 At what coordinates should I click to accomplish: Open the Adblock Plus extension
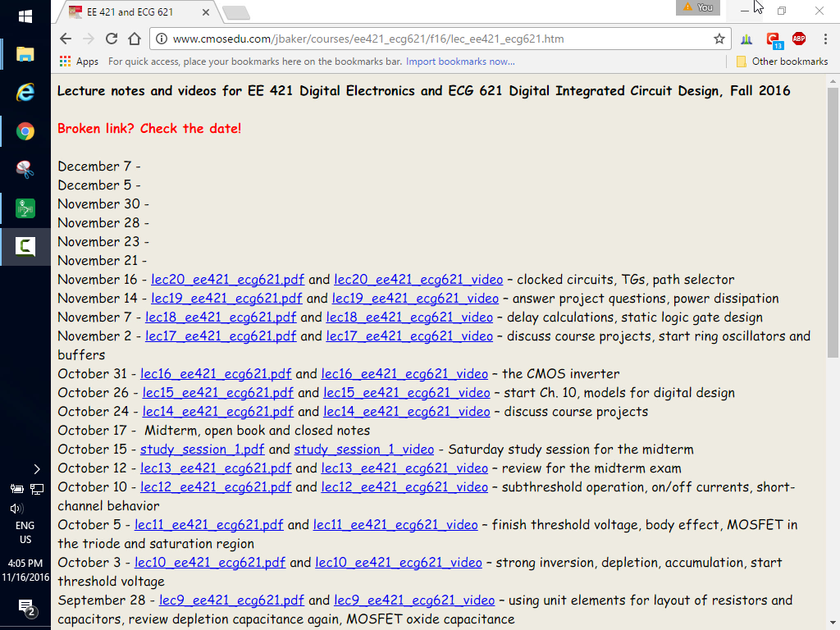point(798,39)
